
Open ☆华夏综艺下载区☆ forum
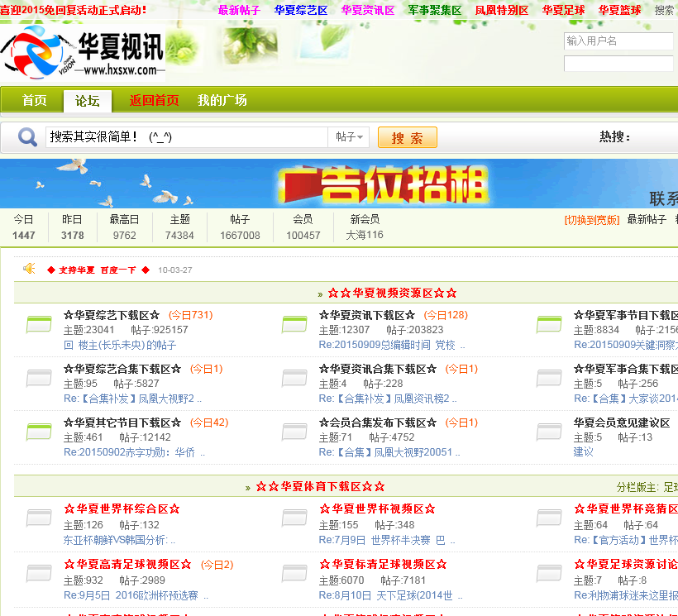112,315
